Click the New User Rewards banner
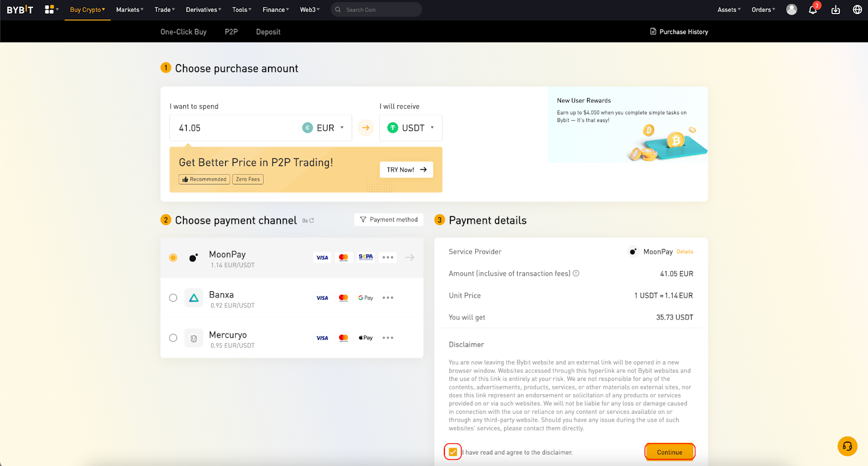The height and width of the screenshot is (466, 868). coord(628,125)
